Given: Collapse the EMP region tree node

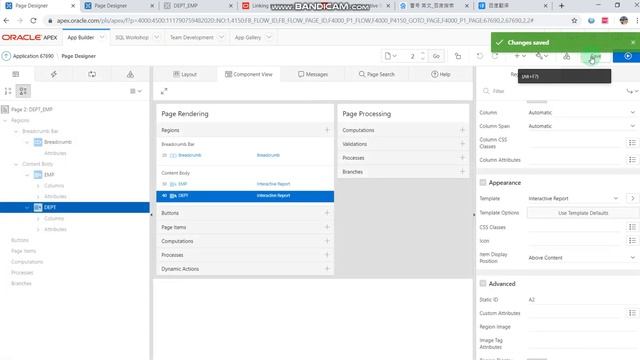Looking at the screenshot, I should (27, 175).
